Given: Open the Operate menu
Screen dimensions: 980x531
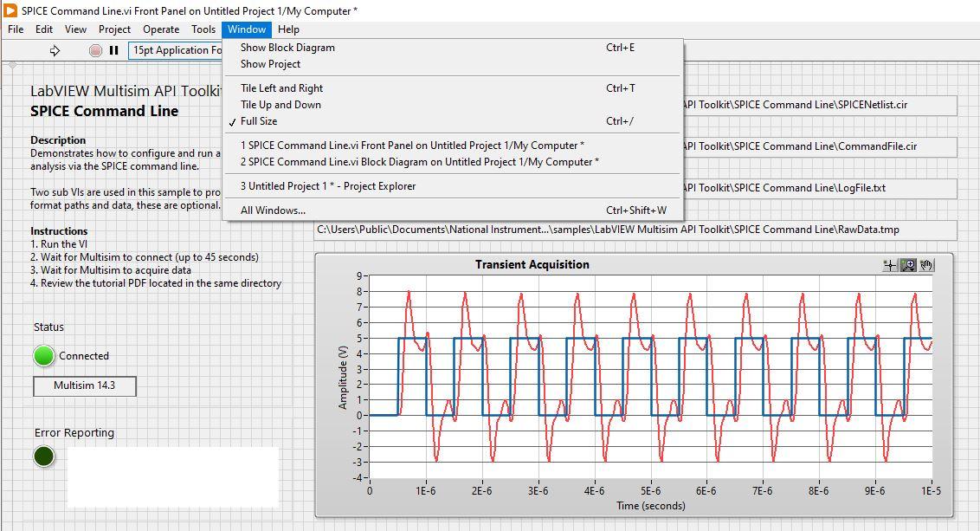Looking at the screenshot, I should click(161, 29).
